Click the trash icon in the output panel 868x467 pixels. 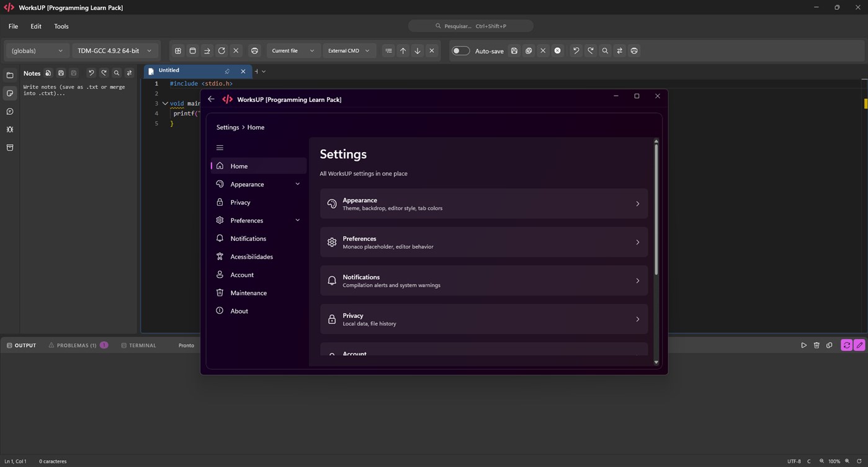[x=817, y=345]
